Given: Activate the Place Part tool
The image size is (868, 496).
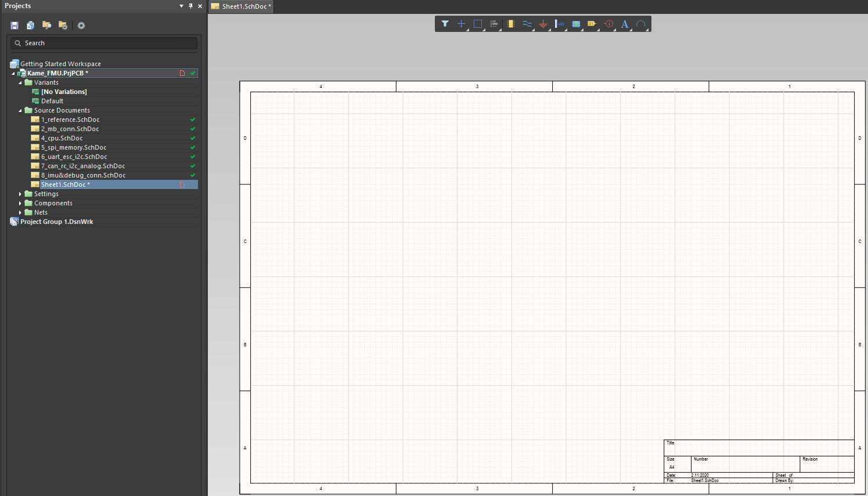Looking at the screenshot, I should point(510,24).
